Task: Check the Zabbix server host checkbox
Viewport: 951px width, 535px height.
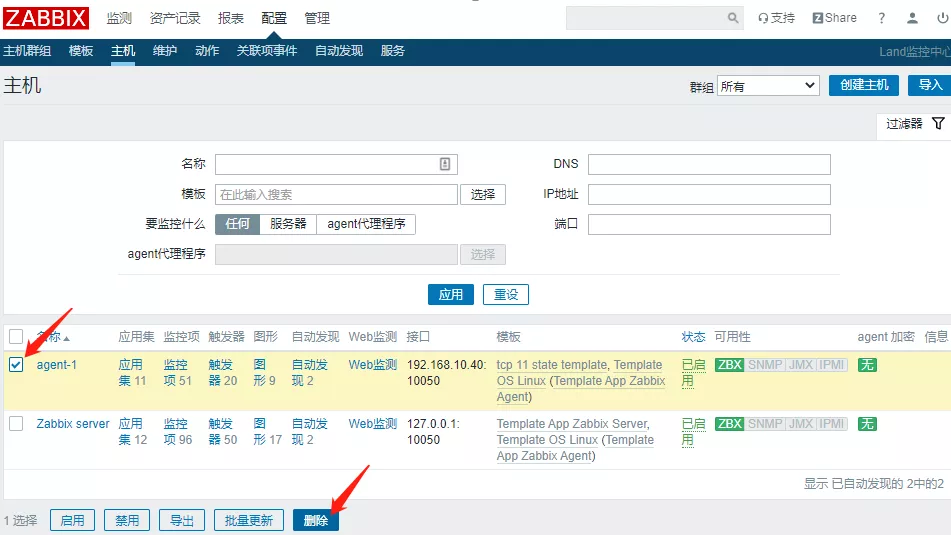Action: pos(16,424)
